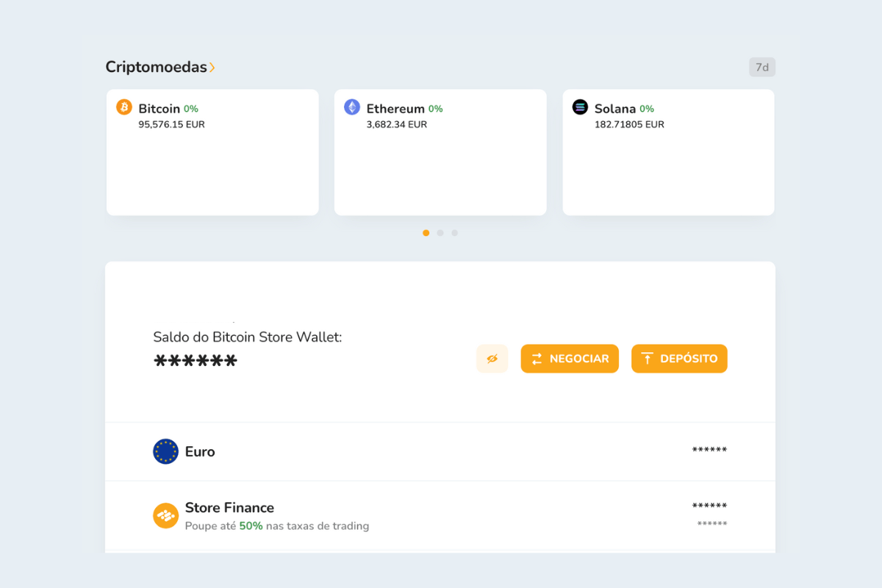Click the NEGOCIAR button
882x588 pixels.
[570, 359]
